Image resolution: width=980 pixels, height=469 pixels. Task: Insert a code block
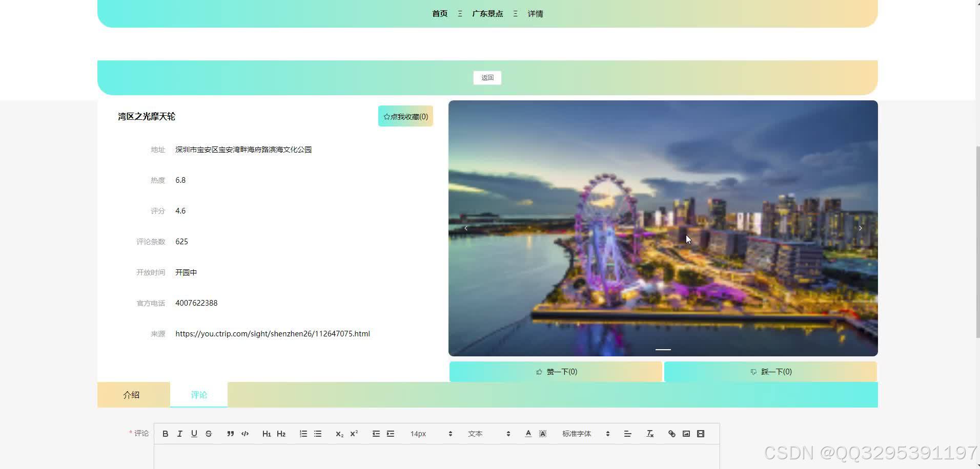point(244,433)
